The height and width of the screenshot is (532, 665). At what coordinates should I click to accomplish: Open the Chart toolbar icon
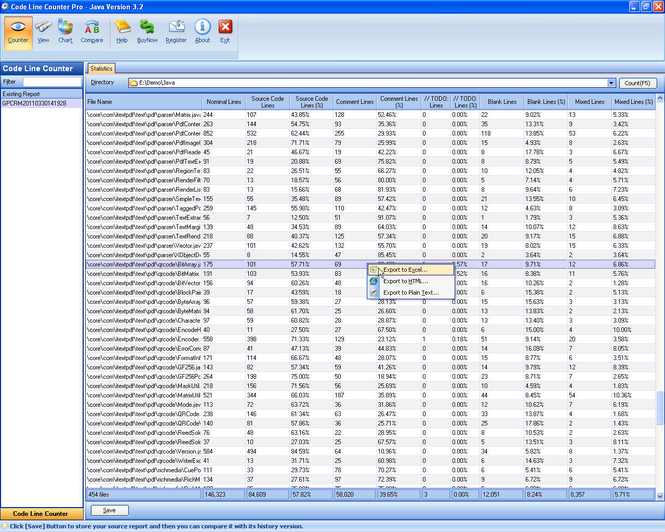[x=65, y=31]
